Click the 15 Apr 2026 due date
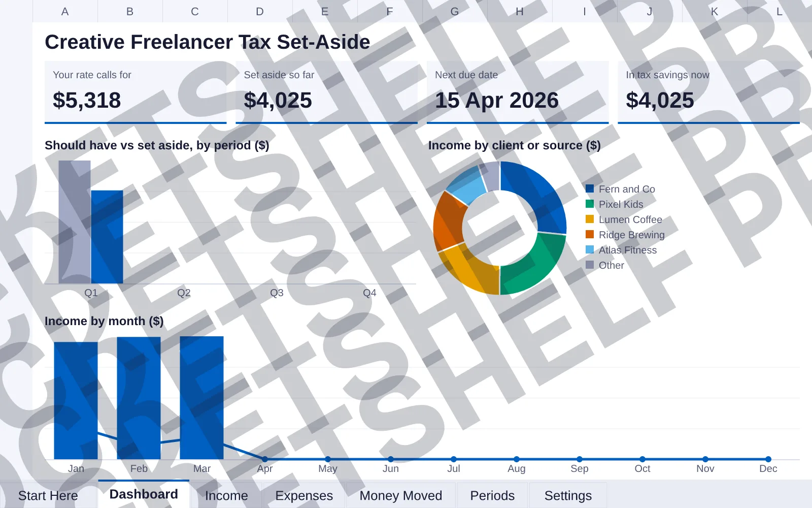Image resolution: width=812 pixels, height=508 pixels. click(x=497, y=100)
